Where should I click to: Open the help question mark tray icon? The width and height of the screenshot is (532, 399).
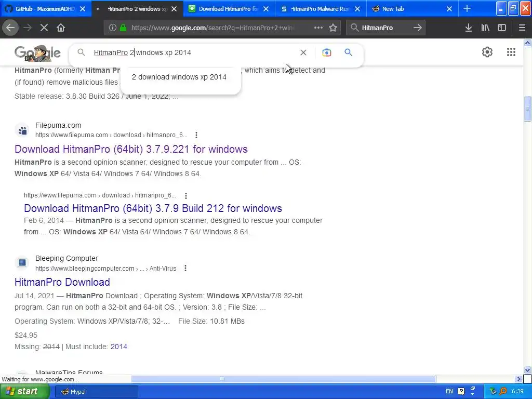[461, 392]
